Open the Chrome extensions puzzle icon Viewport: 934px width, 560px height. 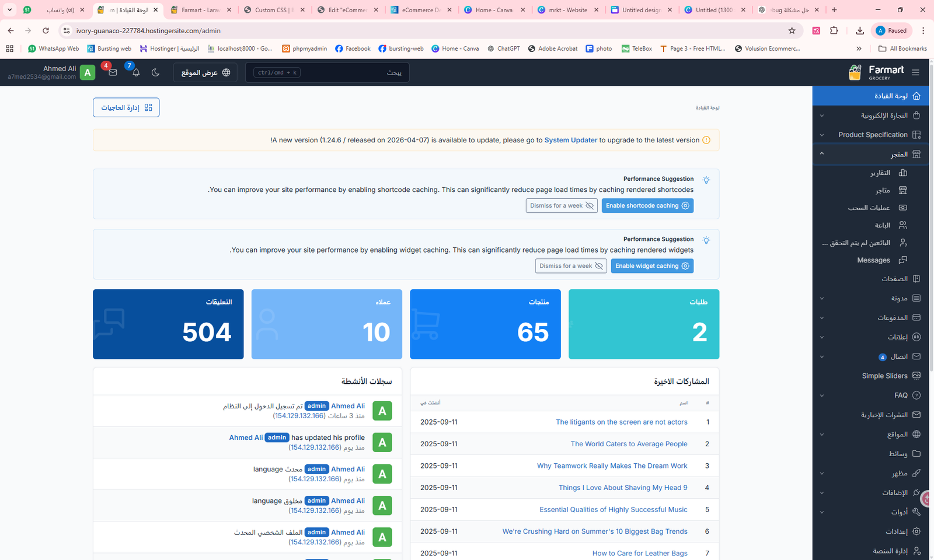click(x=834, y=30)
